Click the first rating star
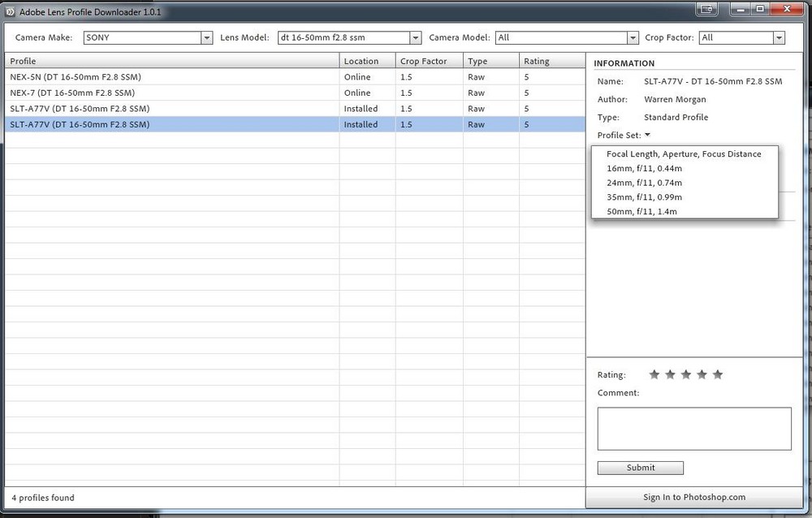The image size is (812, 518). pos(654,374)
